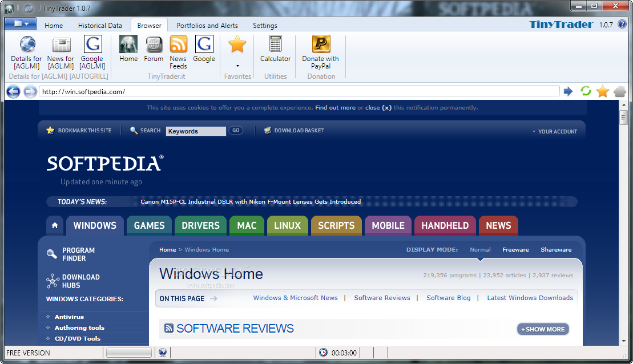Refresh page with green arrows icon
Viewport: 633px width, 364px height.
click(586, 91)
